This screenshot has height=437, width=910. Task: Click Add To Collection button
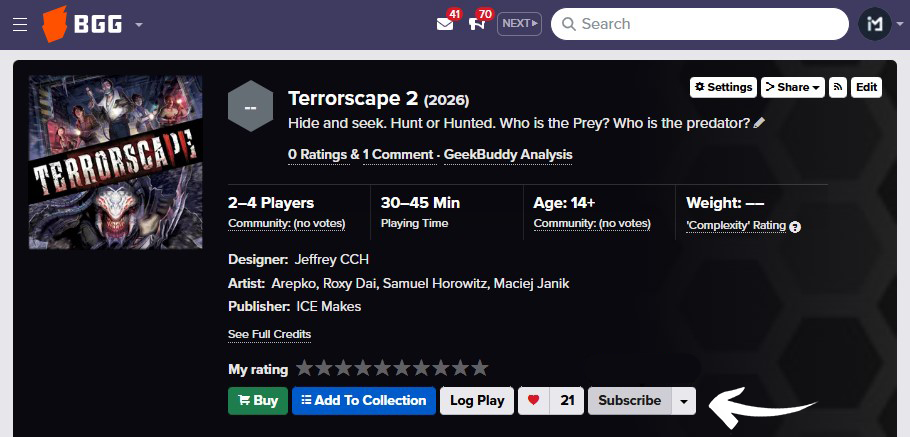(363, 401)
